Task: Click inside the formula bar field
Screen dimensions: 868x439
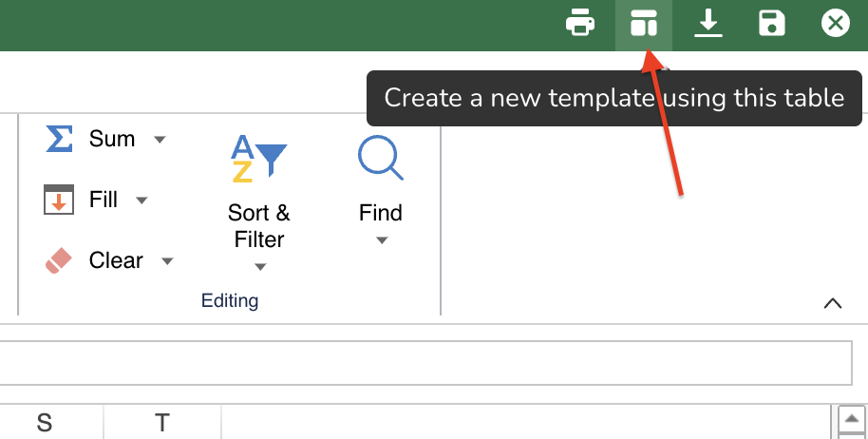Action: tap(425, 362)
